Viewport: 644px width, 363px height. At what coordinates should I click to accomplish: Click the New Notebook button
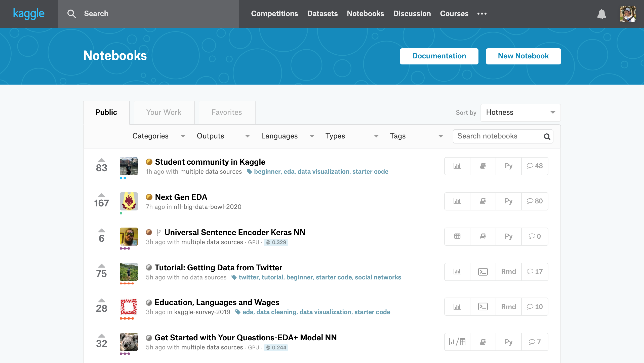click(523, 56)
